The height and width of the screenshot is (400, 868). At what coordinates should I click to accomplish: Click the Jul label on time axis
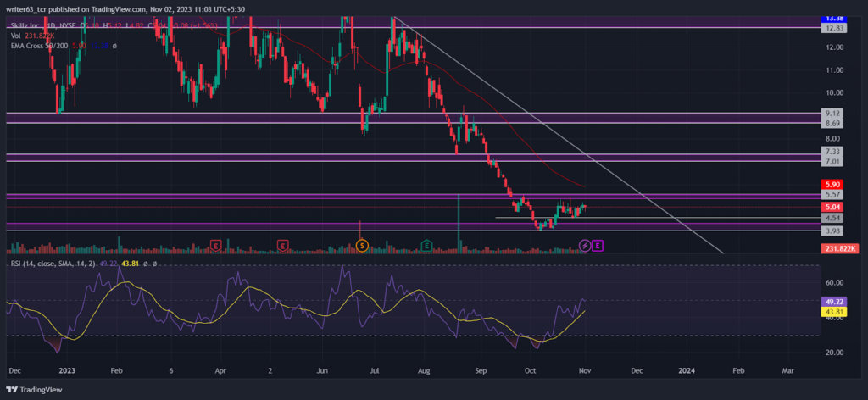[375, 371]
